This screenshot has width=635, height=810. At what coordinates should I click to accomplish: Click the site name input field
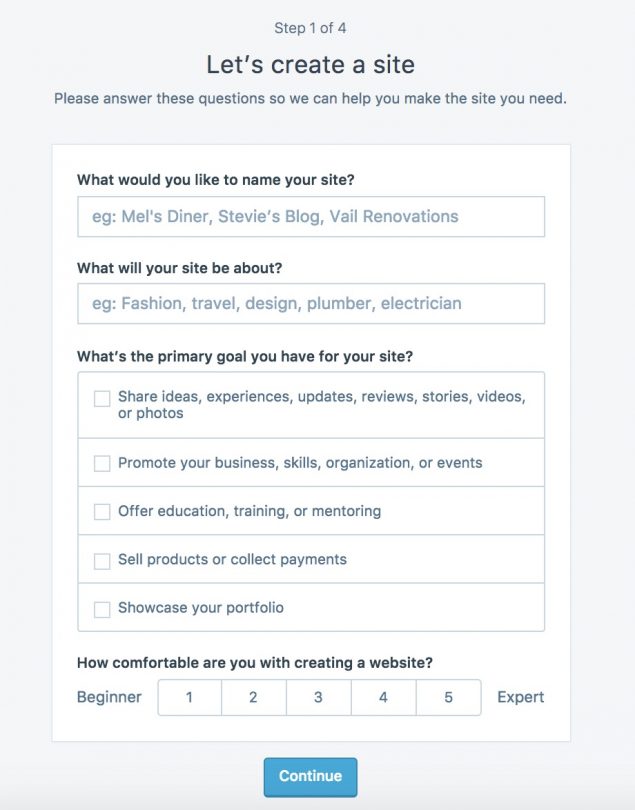[x=310, y=216]
